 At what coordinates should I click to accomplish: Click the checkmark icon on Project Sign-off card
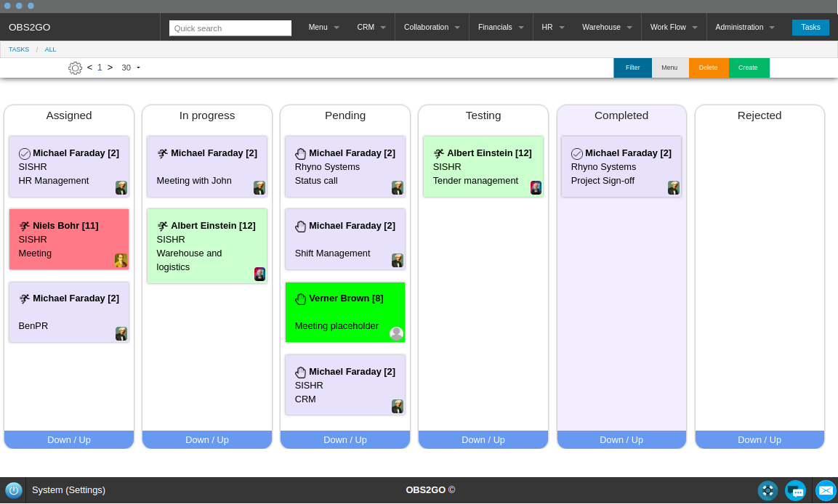tap(576, 154)
